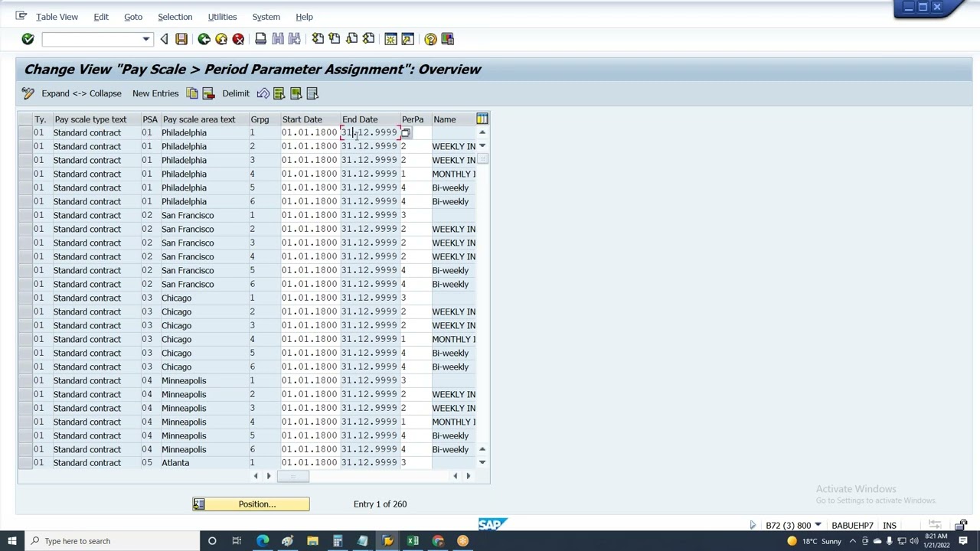980x551 pixels.
Task: Open the Utilities menu
Action: click(222, 17)
